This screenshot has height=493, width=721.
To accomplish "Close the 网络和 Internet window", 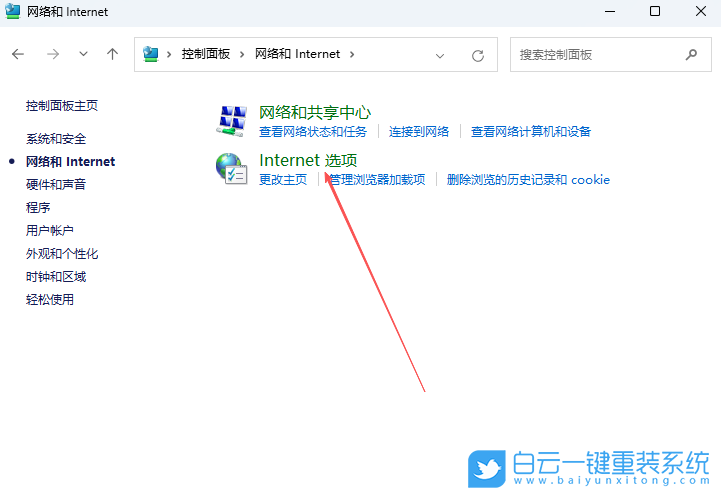I will pos(701,11).
